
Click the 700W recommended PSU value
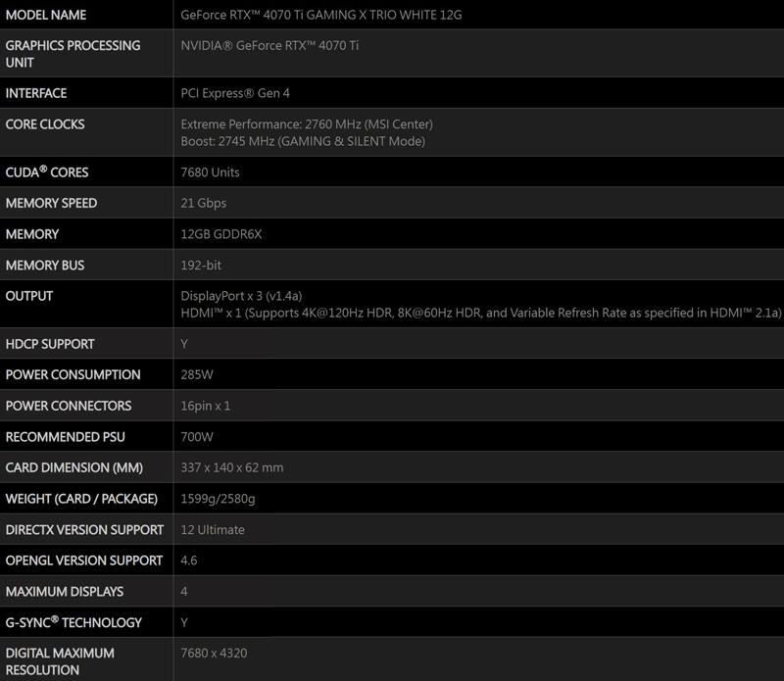[x=197, y=436]
